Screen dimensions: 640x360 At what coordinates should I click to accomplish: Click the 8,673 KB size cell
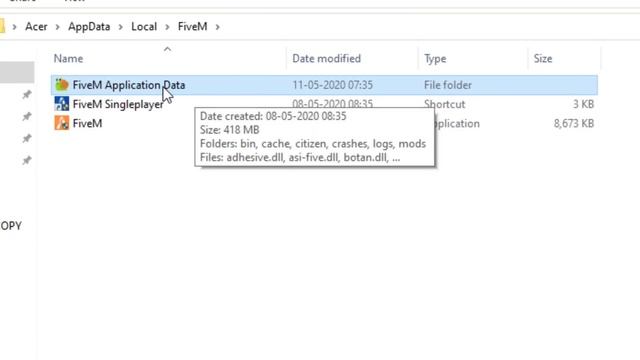point(574,123)
